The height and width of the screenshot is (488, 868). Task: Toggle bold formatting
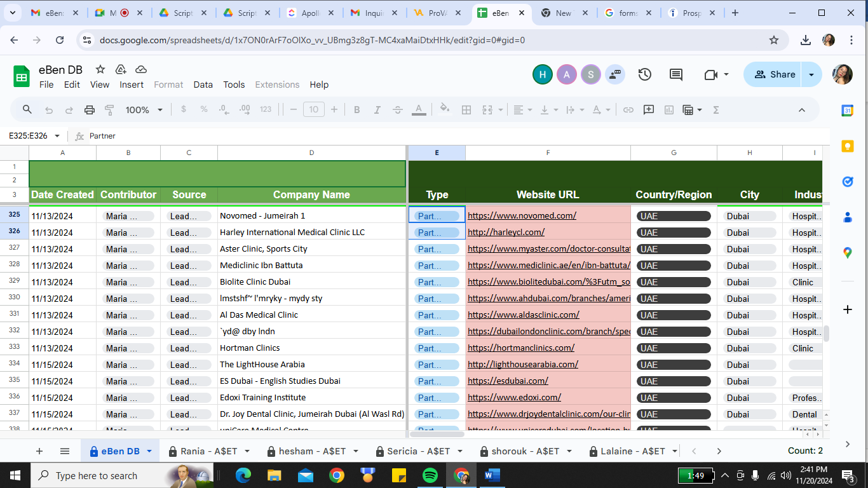357,110
